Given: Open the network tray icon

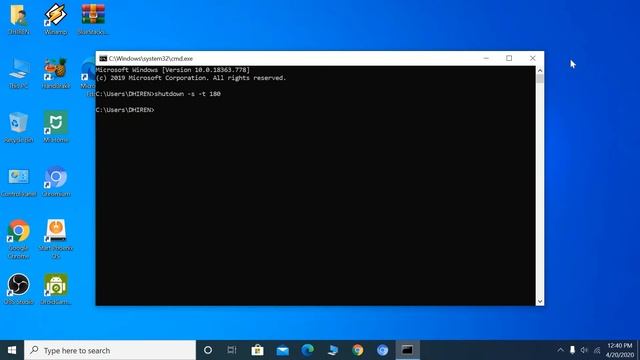Looking at the screenshot, I should click(597, 350).
